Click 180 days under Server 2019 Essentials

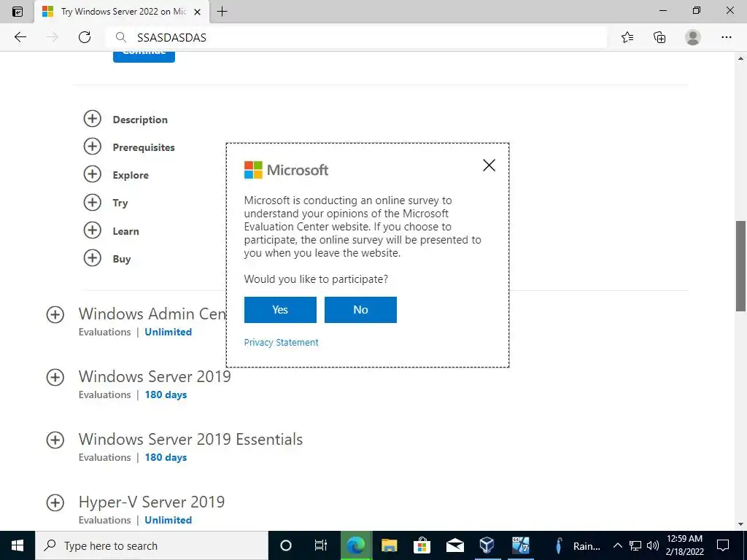(166, 458)
